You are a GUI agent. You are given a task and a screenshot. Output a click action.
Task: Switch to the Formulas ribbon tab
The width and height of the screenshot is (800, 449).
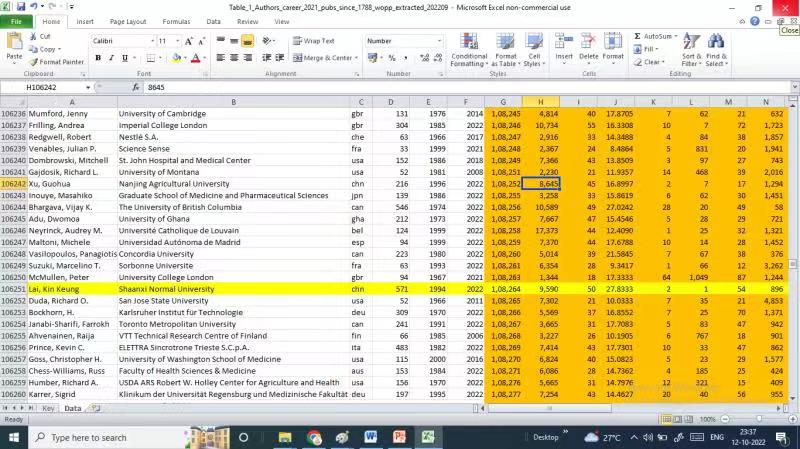click(176, 21)
